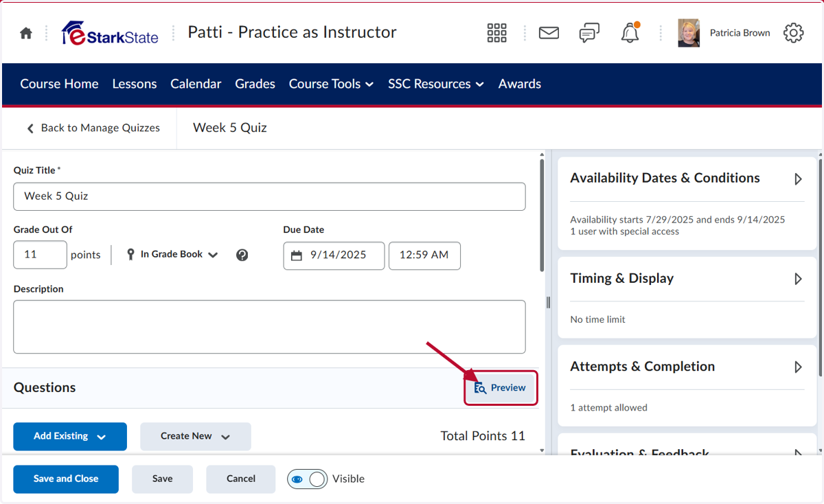Open the Add Existing dropdown button

[70, 437]
